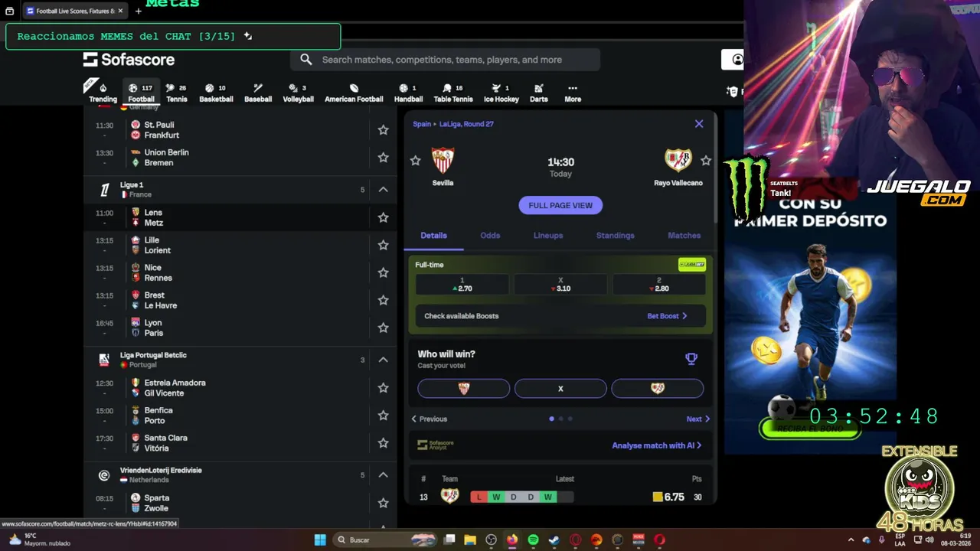
Task: Open a new browser tab
Action: [139, 11]
